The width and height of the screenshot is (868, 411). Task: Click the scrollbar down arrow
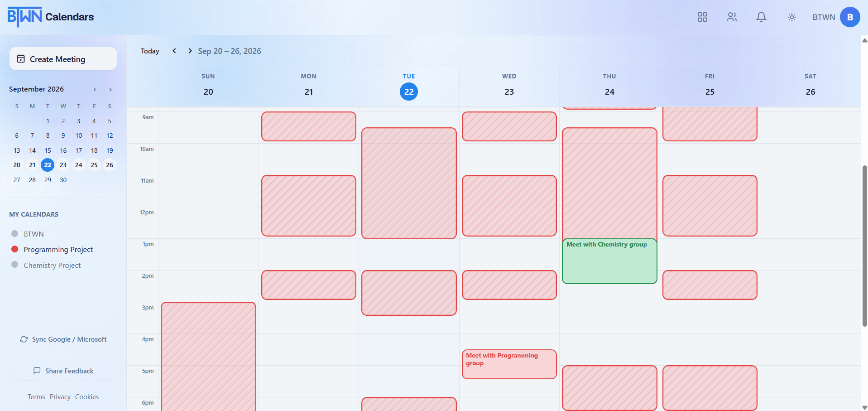864,407
